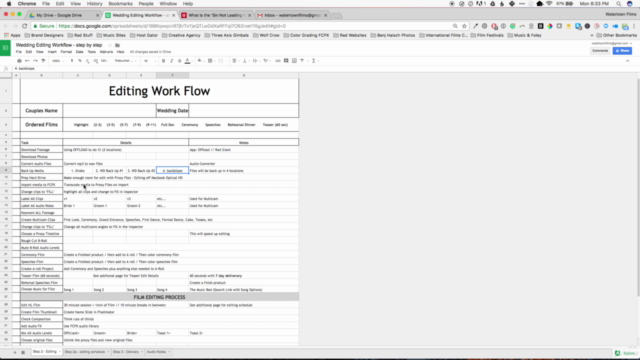
Task: Click the Redo arrow in the toolbar
Action: pos(35,61)
